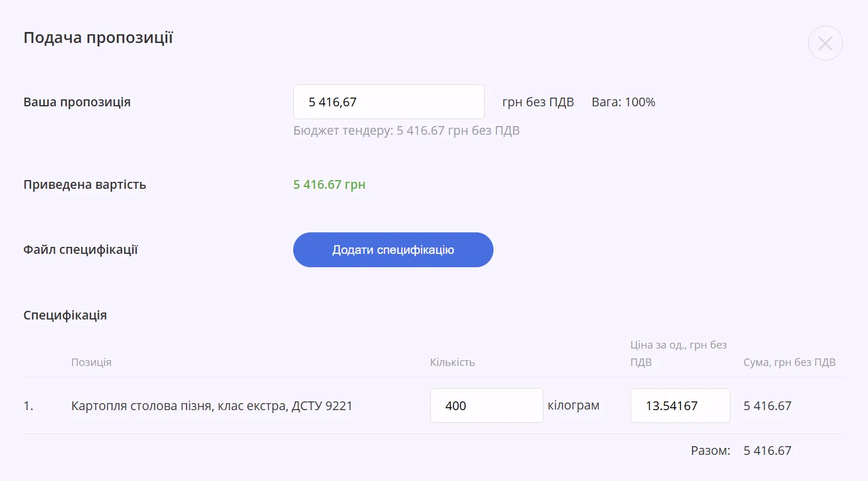Focus the unit price field 13.54167
Screen dimensions: 868x481
(680, 405)
